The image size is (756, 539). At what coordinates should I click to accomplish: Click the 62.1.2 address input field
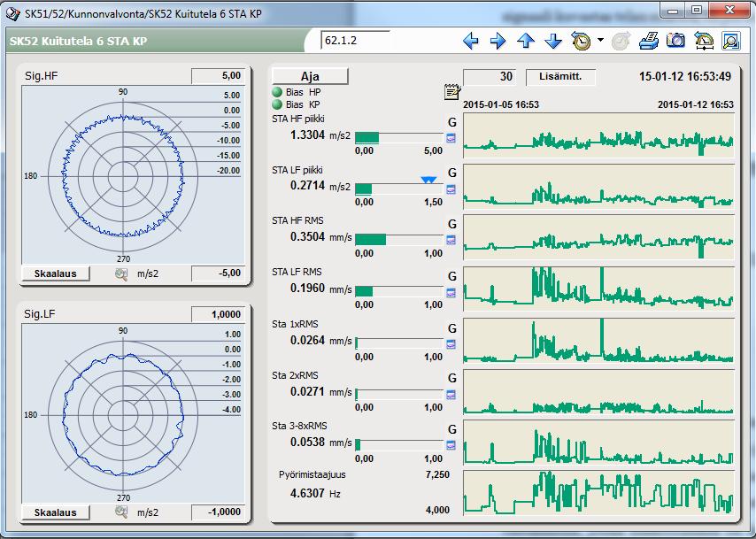(355, 41)
